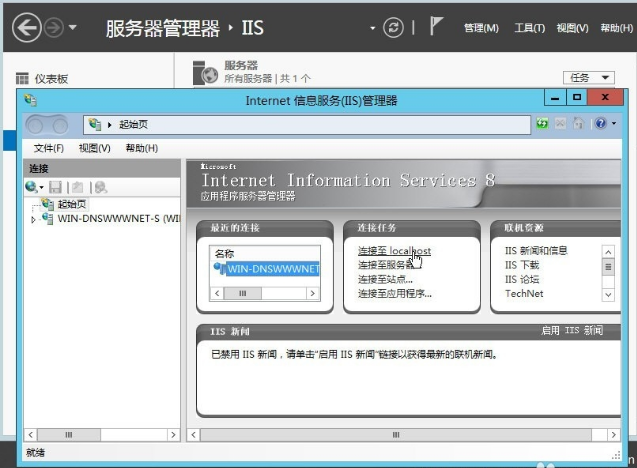This screenshot has height=468, width=637.
Task: Open 帮助(H) menu in IIS Manager
Action: point(142,148)
